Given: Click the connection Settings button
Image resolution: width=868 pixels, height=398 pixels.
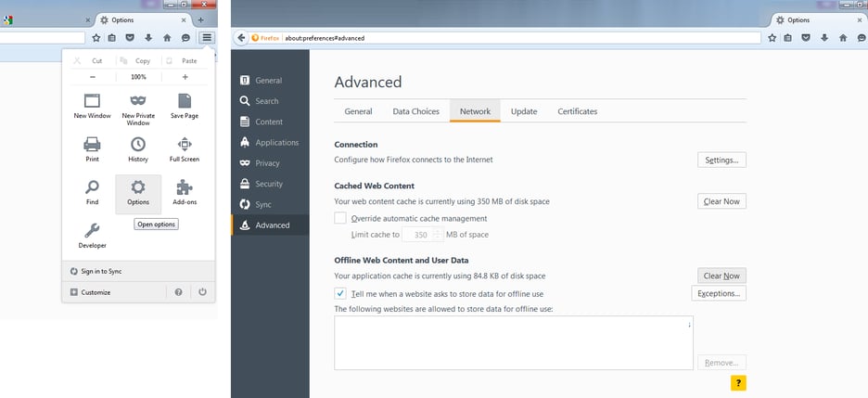Looking at the screenshot, I should click(x=721, y=160).
